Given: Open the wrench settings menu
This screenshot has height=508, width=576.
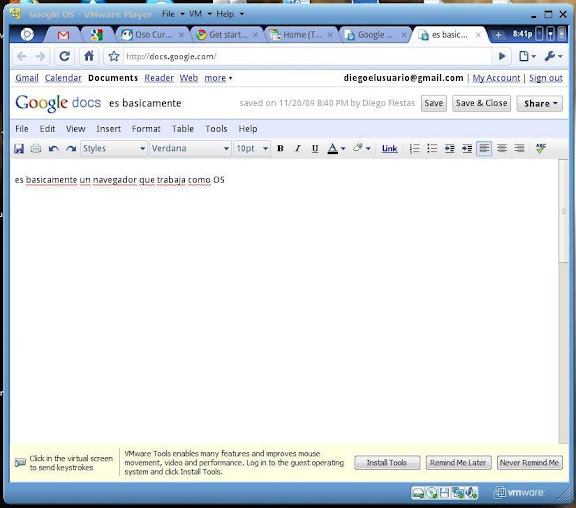Looking at the screenshot, I should 553,56.
